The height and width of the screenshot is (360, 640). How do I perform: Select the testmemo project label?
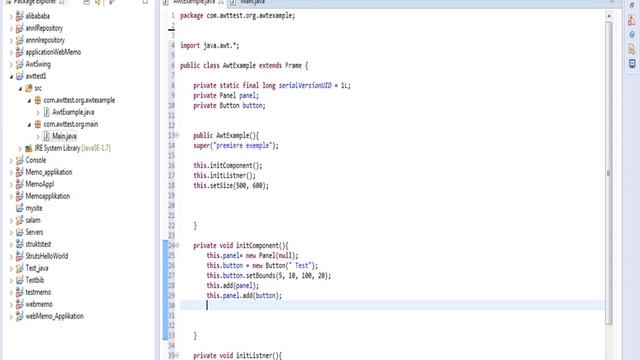pos(38,292)
